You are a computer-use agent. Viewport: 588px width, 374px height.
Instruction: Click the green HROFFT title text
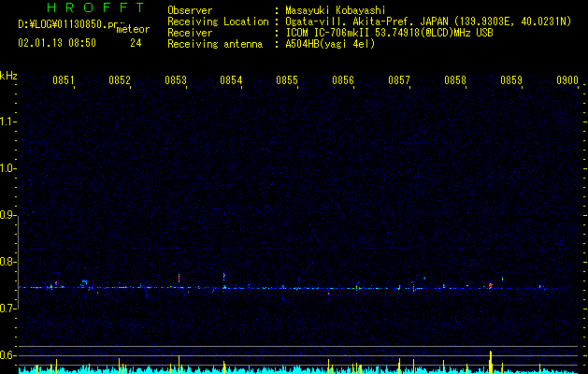96,7
